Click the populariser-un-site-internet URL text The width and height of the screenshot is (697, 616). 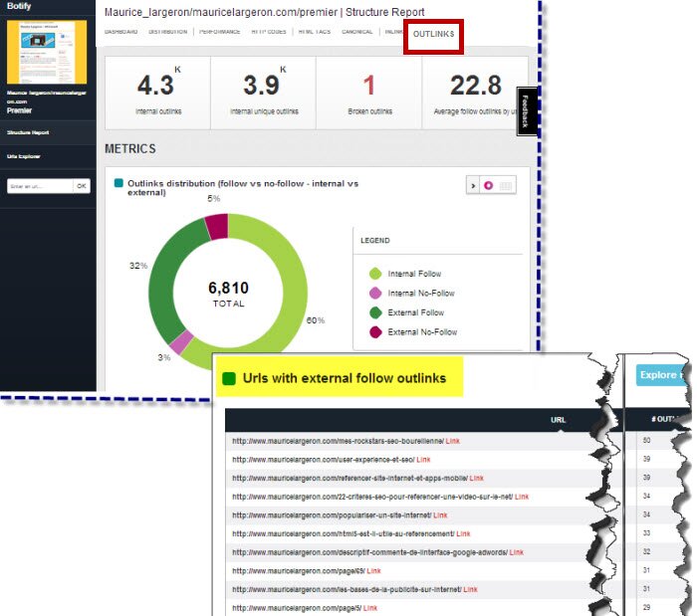click(332, 515)
